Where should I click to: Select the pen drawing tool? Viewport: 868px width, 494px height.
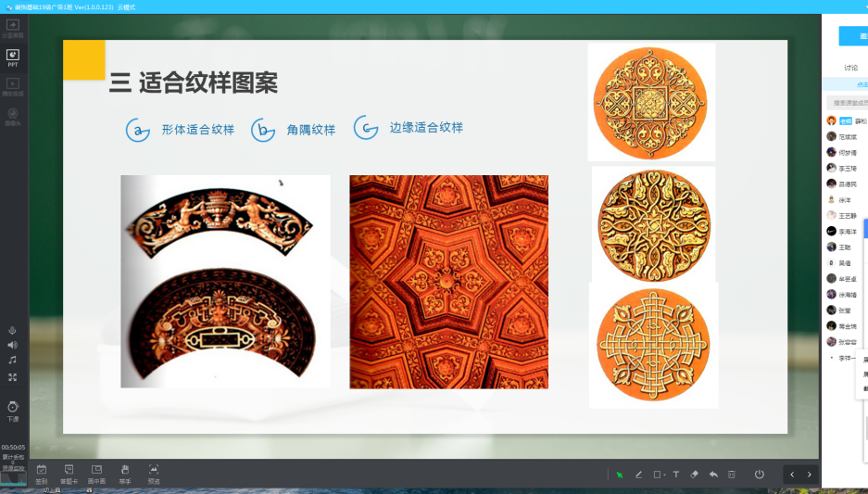638,475
